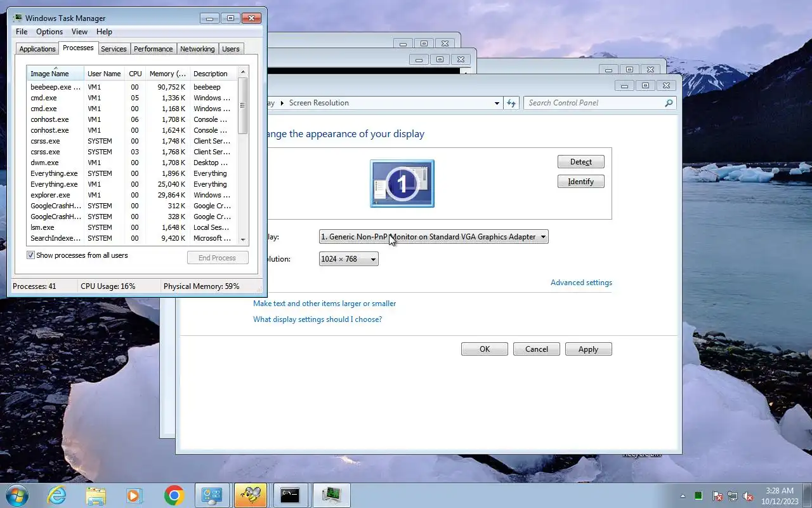This screenshot has height=508, width=812.
Task: Switch to Command Prompt taskbar button
Action: tap(291, 495)
